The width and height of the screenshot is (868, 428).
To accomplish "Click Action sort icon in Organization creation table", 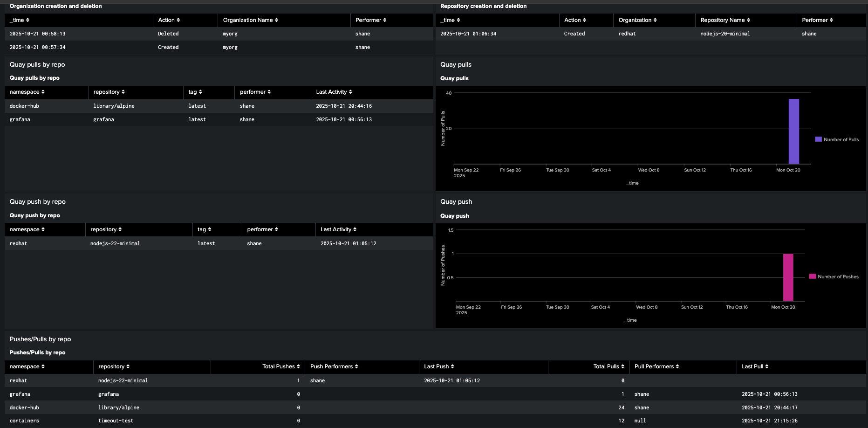I will (178, 20).
